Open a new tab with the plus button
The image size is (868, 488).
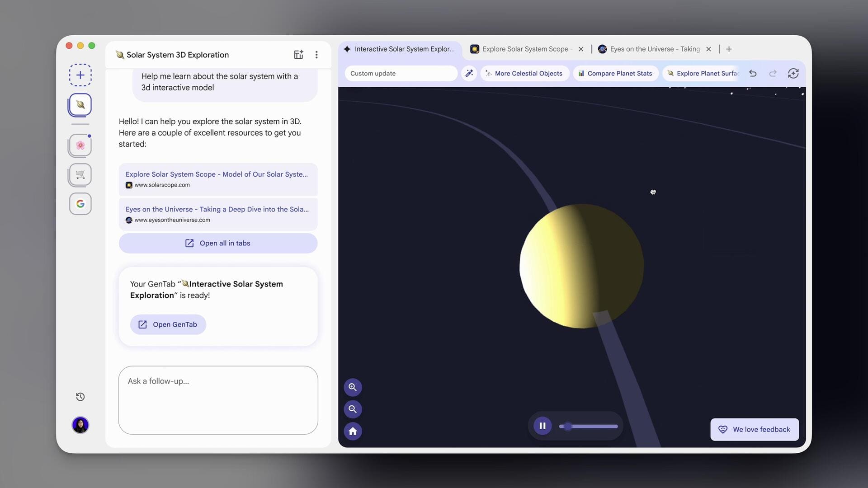[x=728, y=49]
